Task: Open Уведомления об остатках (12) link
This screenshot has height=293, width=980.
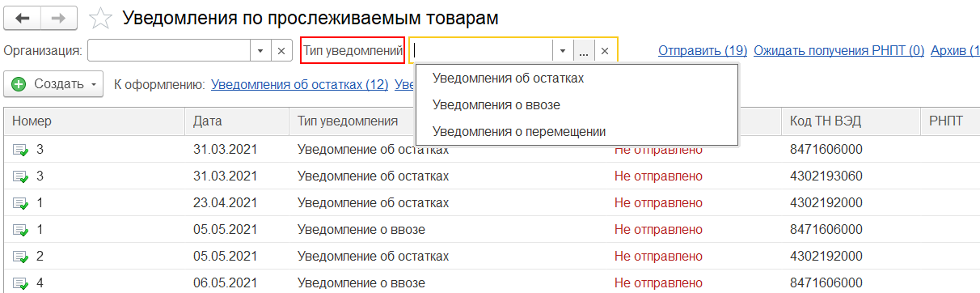Action: pos(299,84)
